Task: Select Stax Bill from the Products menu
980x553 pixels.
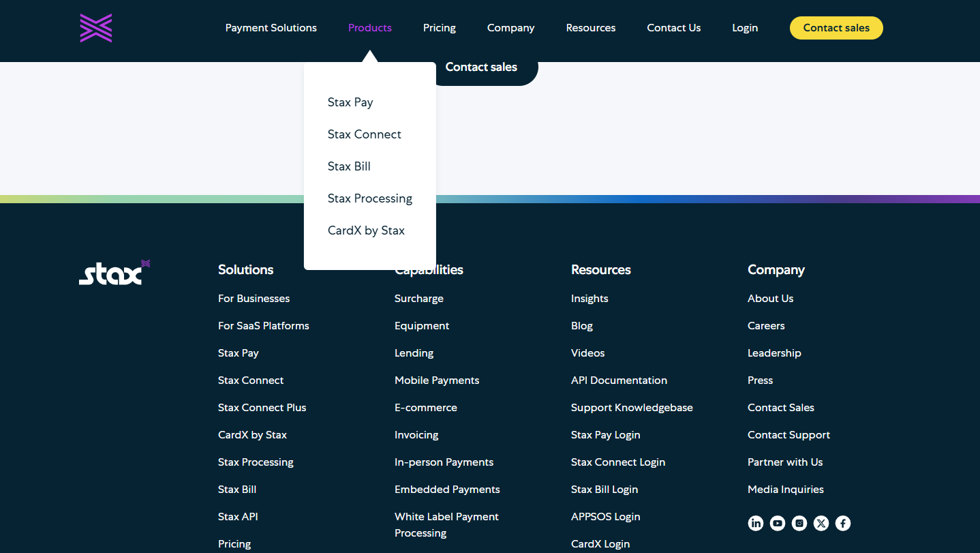Action: (349, 166)
